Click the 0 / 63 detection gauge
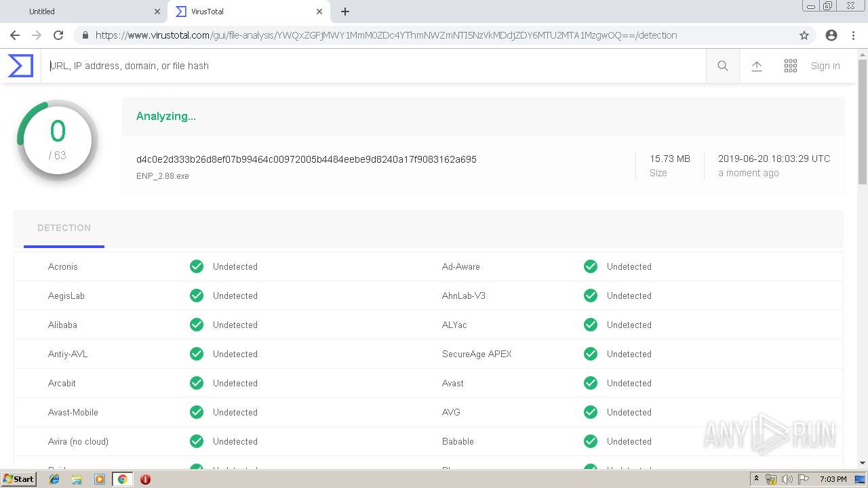 pyautogui.click(x=58, y=140)
